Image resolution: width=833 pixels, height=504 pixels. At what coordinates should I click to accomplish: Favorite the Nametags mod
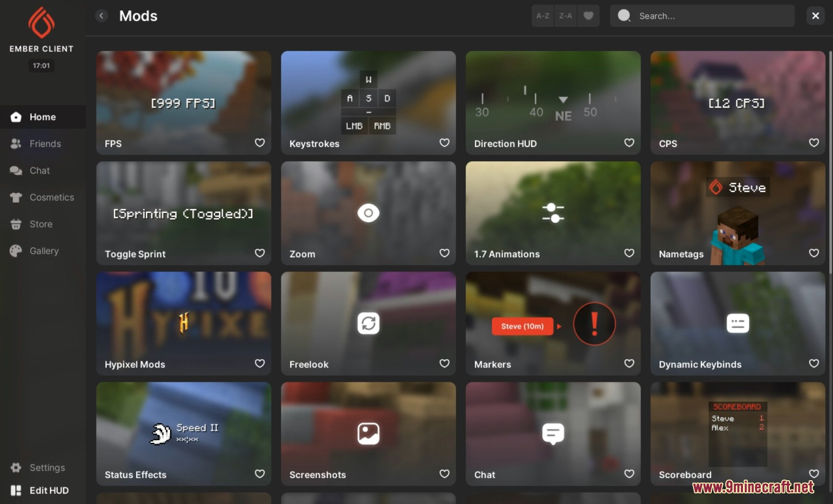click(814, 253)
